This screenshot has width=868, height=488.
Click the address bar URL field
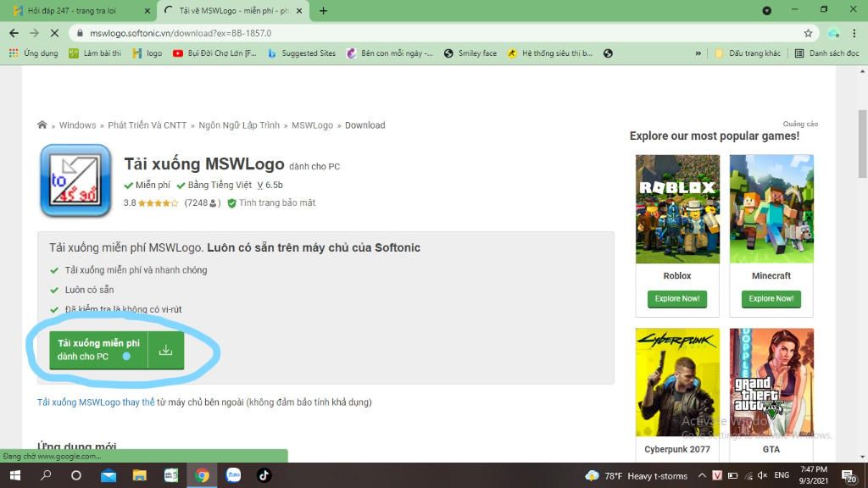point(442,33)
